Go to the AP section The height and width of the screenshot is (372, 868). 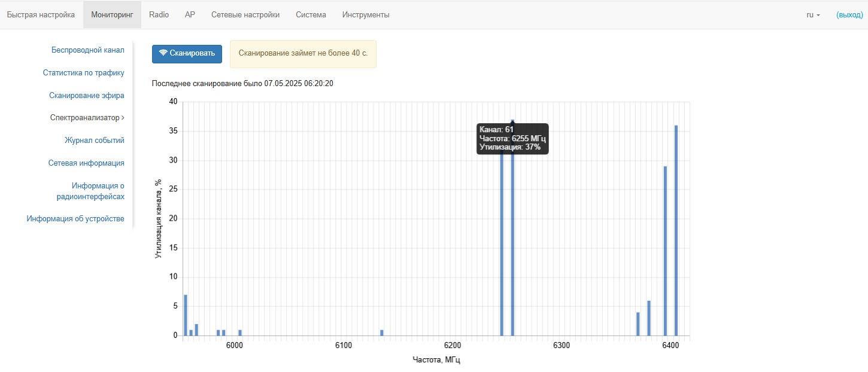190,15
